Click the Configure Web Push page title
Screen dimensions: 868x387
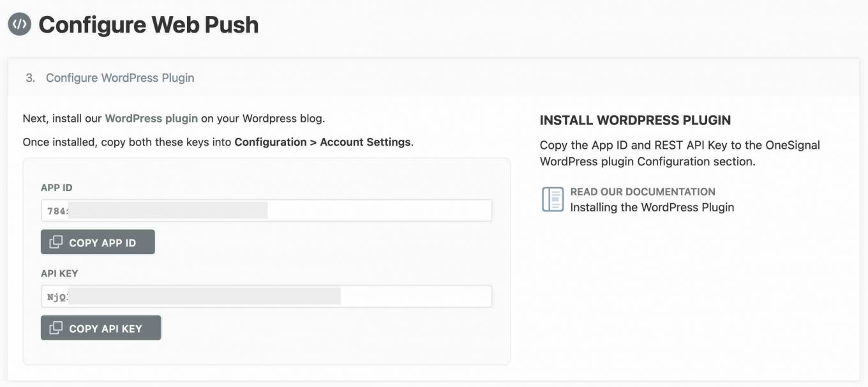[x=148, y=25]
